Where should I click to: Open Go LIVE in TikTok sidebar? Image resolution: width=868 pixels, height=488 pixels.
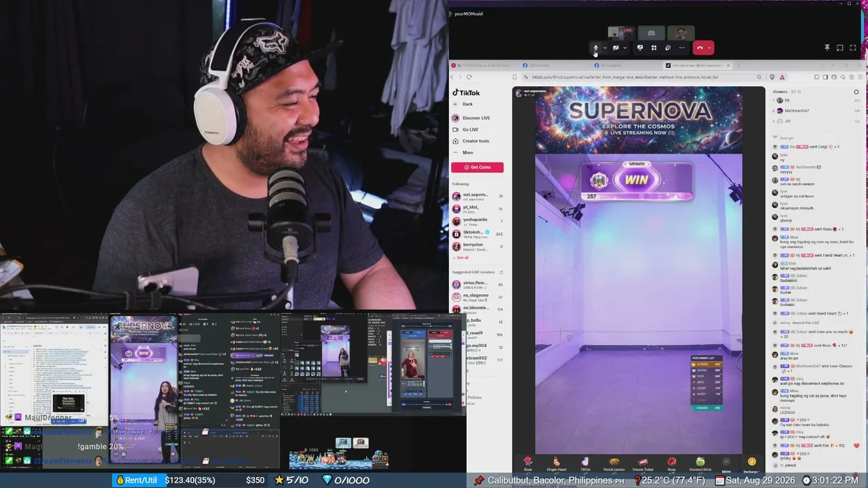point(465,129)
